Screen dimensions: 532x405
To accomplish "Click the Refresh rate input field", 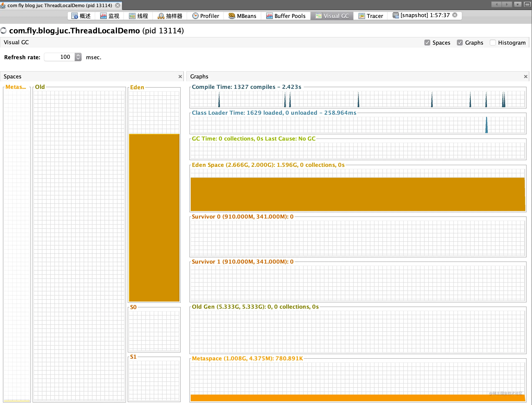I will click(x=59, y=57).
